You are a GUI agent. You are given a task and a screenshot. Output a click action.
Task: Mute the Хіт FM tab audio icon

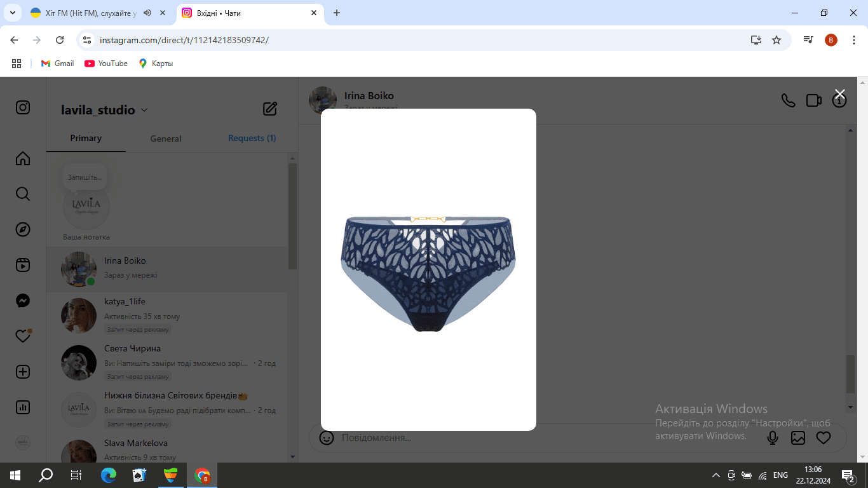click(147, 13)
